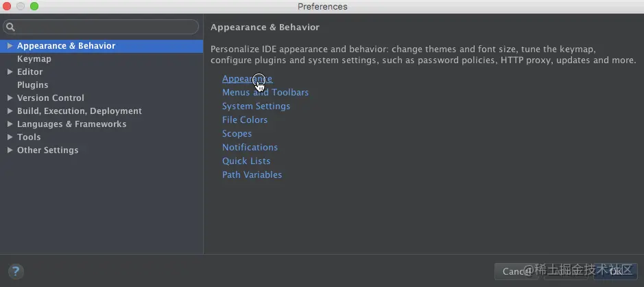Click the Cancel button
Screen dimensions: 644x287
(518, 271)
